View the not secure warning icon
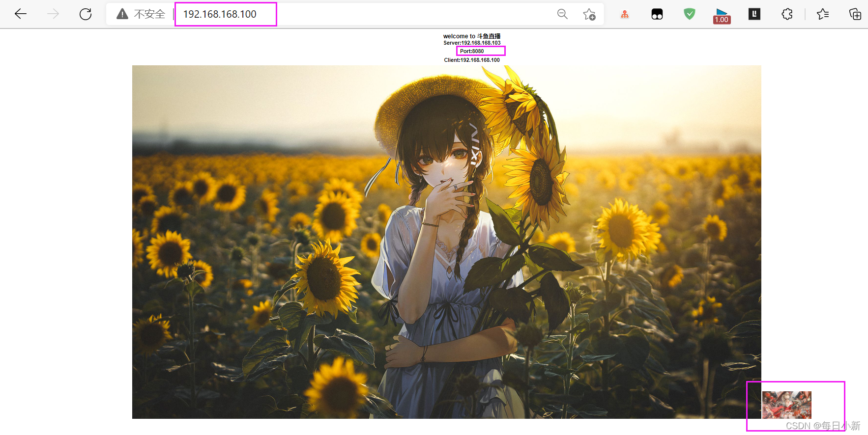Image resolution: width=868 pixels, height=435 pixels. click(122, 14)
